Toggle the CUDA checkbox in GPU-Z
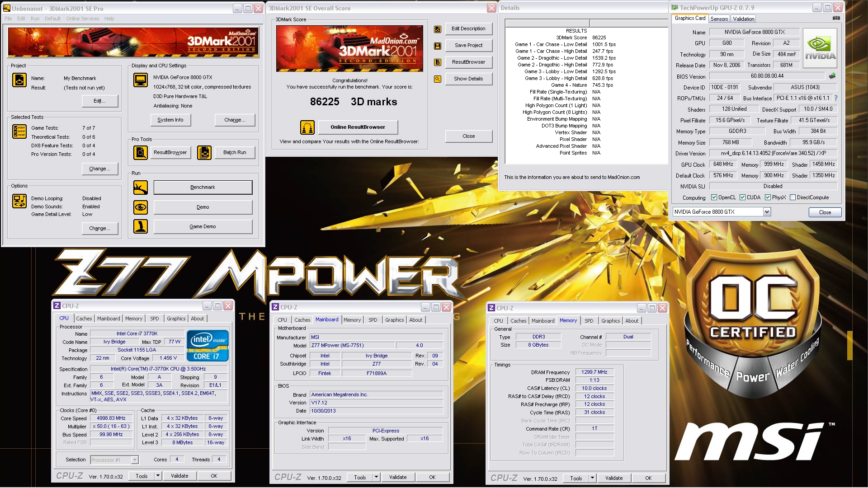 [742, 197]
